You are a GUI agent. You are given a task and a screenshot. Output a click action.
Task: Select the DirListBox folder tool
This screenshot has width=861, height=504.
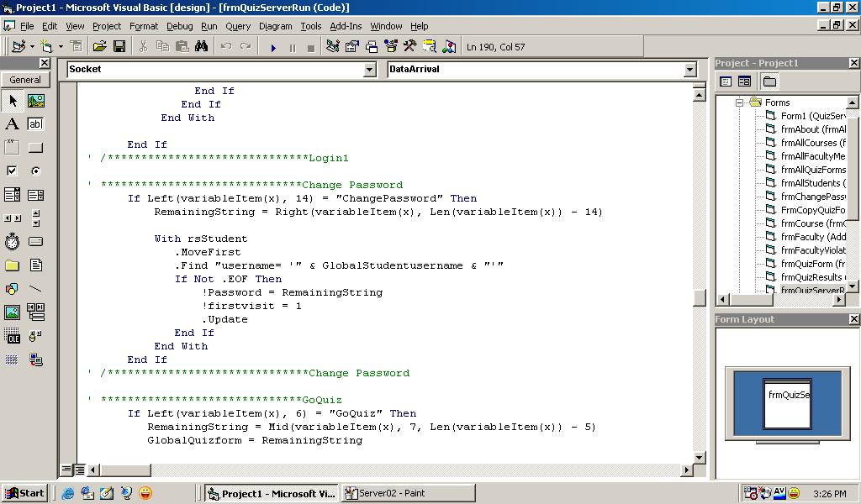12,265
